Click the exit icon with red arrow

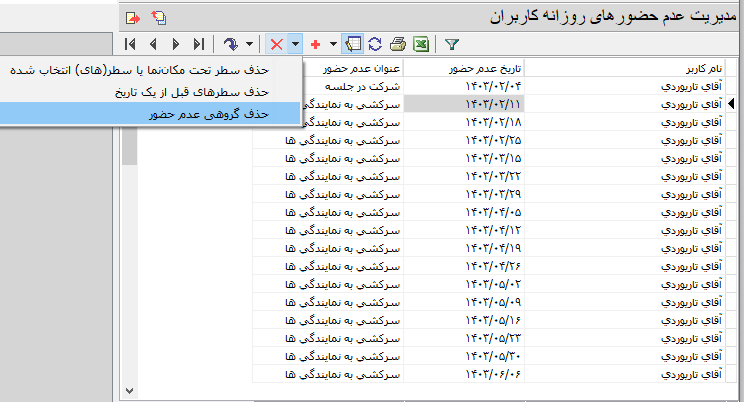[x=133, y=17]
